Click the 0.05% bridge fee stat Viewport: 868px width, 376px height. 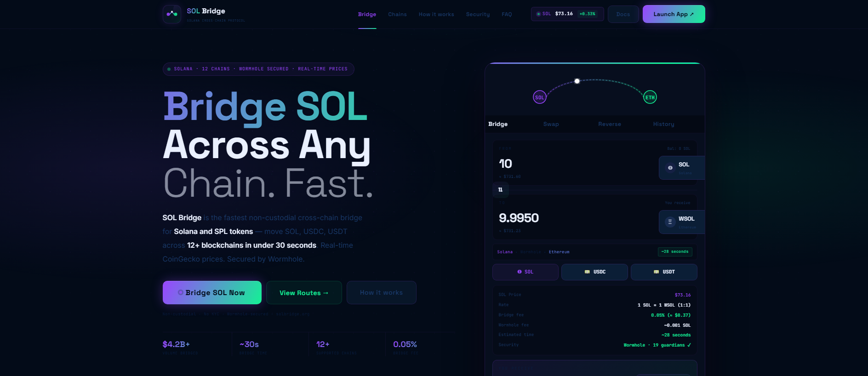(x=405, y=344)
